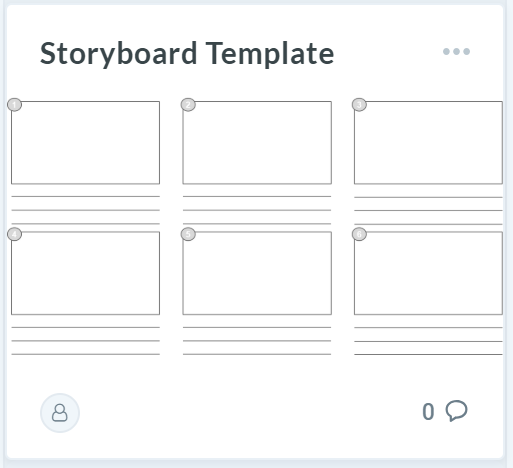Select storyboard frame number 4 badge

[14, 234]
